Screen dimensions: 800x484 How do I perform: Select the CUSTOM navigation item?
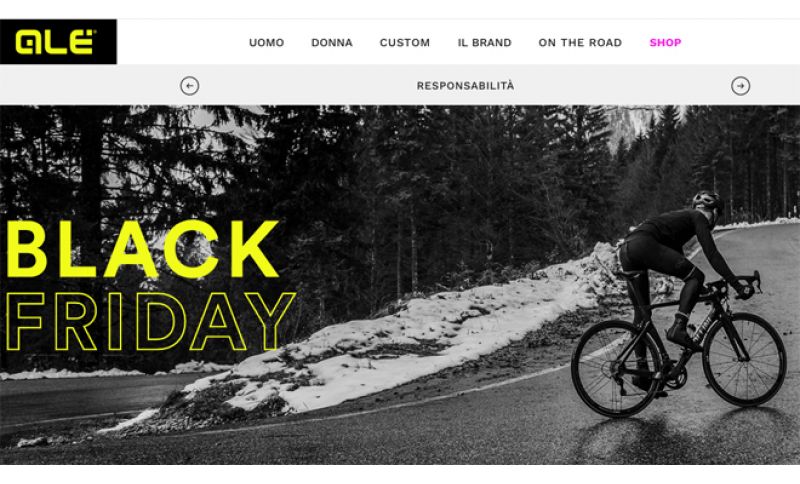pyautogui.click(x=405, y=43)
